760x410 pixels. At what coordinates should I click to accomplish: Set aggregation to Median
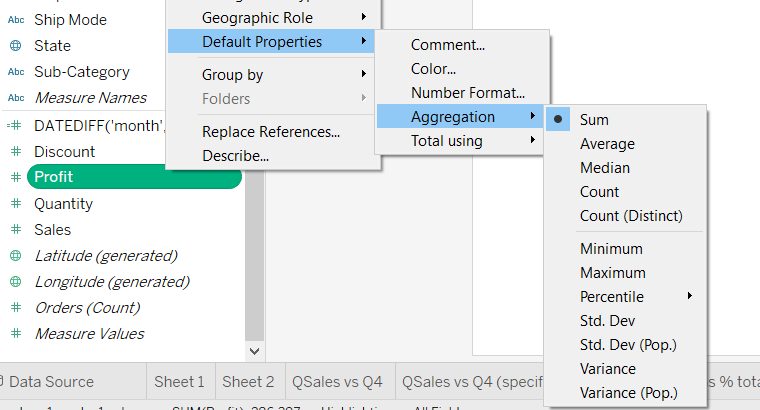605,168
